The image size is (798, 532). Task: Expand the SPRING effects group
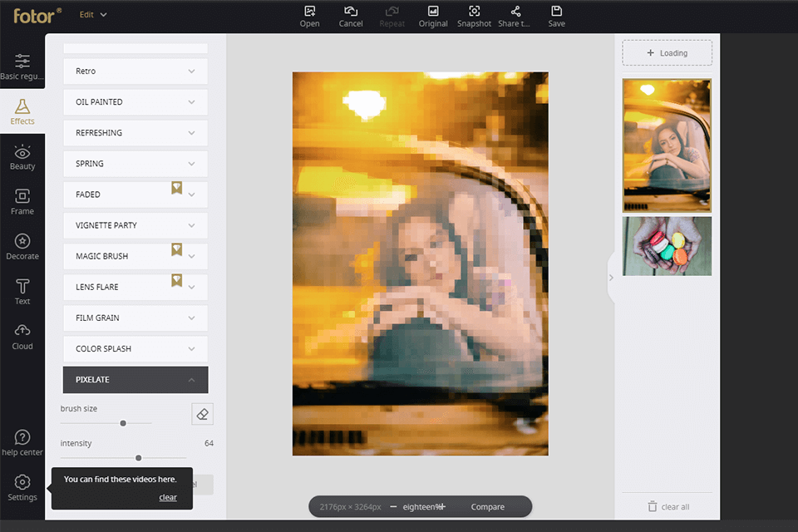click(135, 164)
